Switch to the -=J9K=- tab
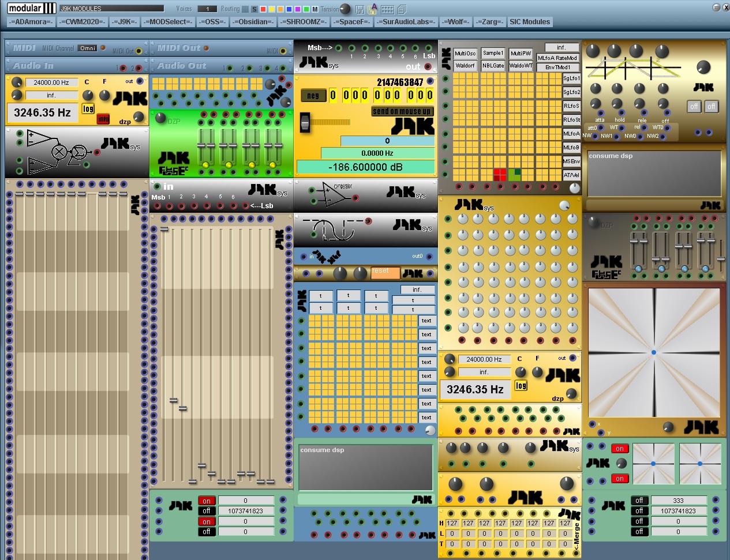The height and width of the screenshot is (560, 730). (x=125, y=22)
